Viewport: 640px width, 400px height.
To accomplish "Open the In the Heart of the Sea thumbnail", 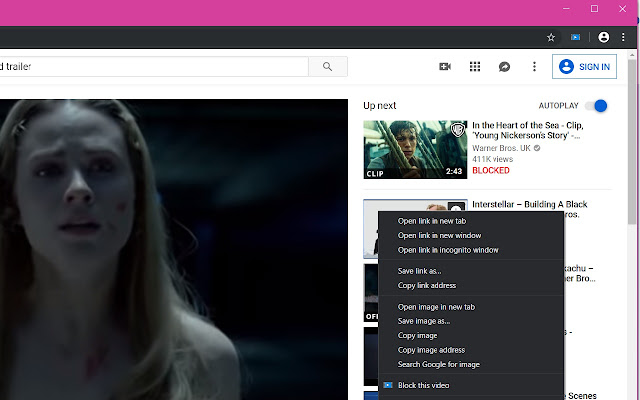I will pyautogui.click(x=415, y=149).
